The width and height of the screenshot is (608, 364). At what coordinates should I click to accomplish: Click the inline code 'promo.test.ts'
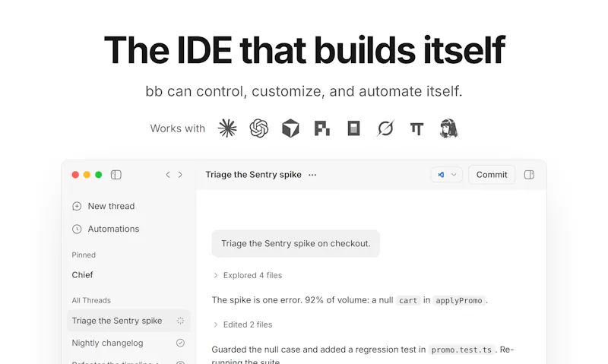461,350
